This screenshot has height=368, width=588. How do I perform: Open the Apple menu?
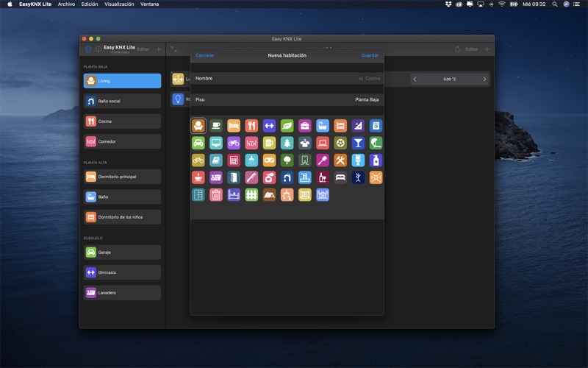[x=10, y=4]
